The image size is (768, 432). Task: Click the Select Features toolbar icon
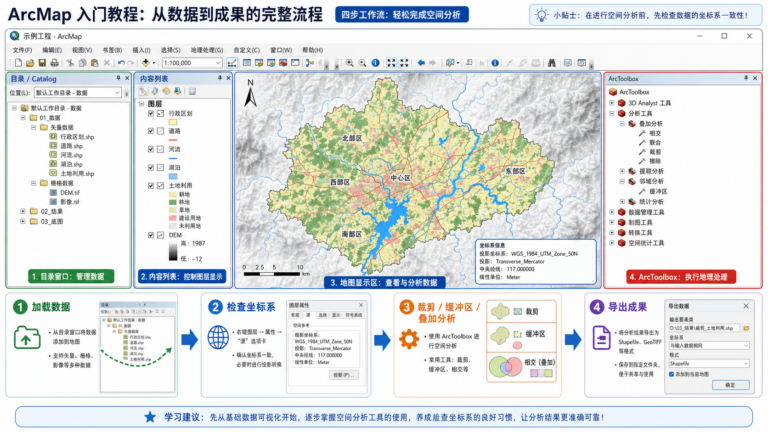click(450, 63)
